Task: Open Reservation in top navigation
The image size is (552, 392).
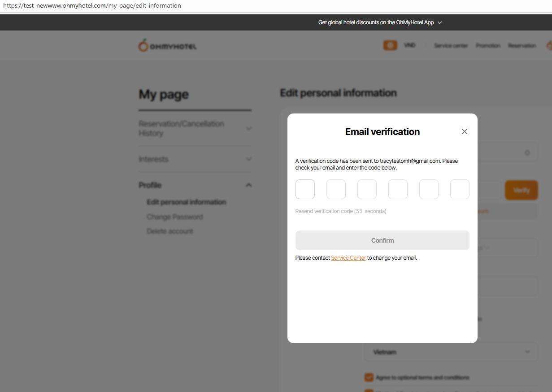Action: pos(522,46)
